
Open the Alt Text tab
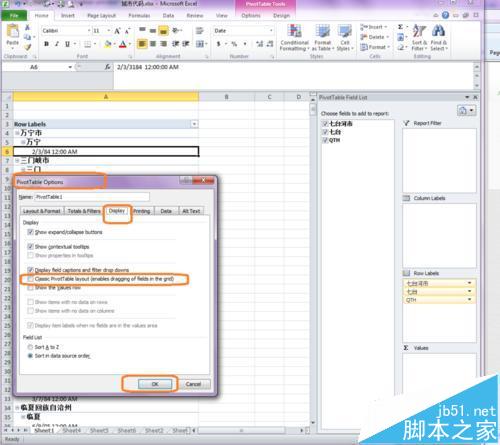[191, 211]
